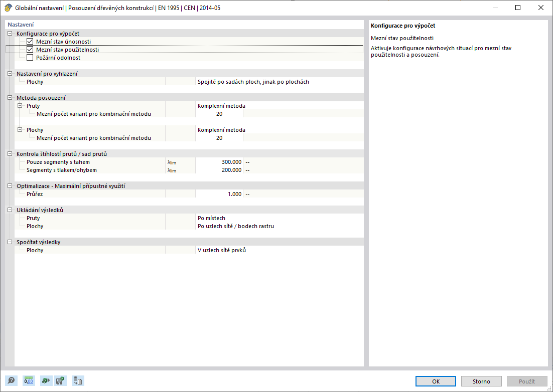Close the Globální nastavení dialog
The width and height of the screenshot is (553, 392).
coord(540,8)
